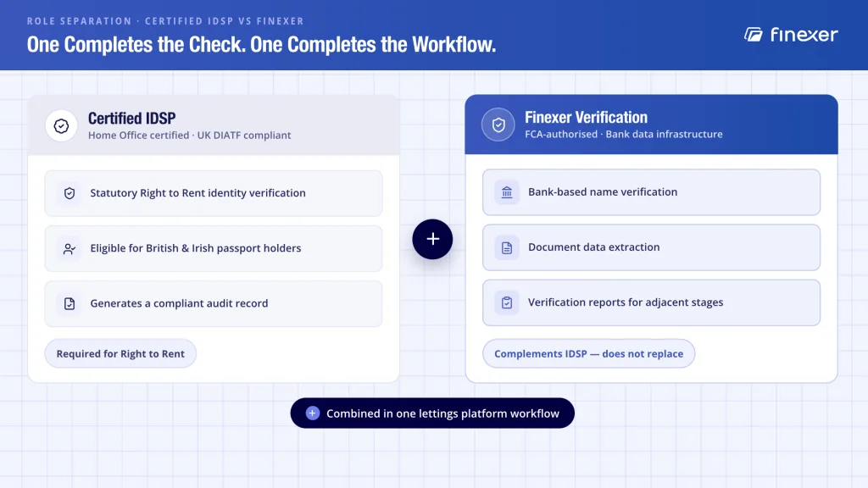Click the person icon beside British & Irish passport
Screen dimensions: 868x488
pyautogui.click(x=70, y=248)
